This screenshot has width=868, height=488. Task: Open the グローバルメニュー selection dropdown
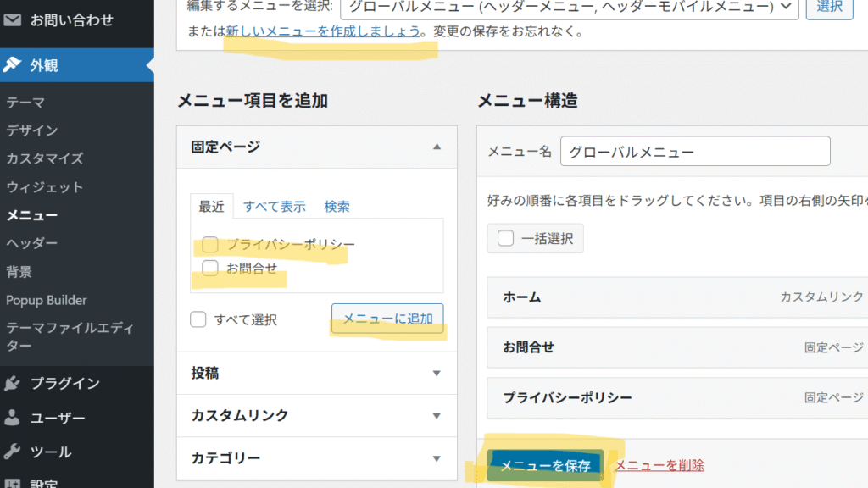click(x=570, y=7)
